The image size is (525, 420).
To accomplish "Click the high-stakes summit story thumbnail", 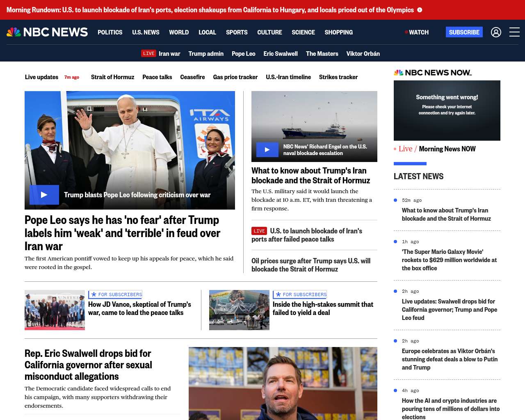I will pyautogui.click(x=239, y=310).
